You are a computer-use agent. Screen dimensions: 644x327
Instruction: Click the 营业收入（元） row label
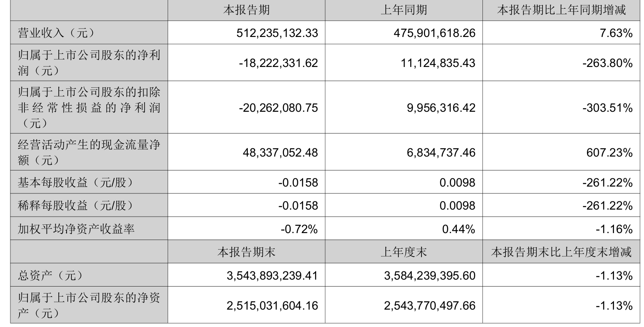56,32
